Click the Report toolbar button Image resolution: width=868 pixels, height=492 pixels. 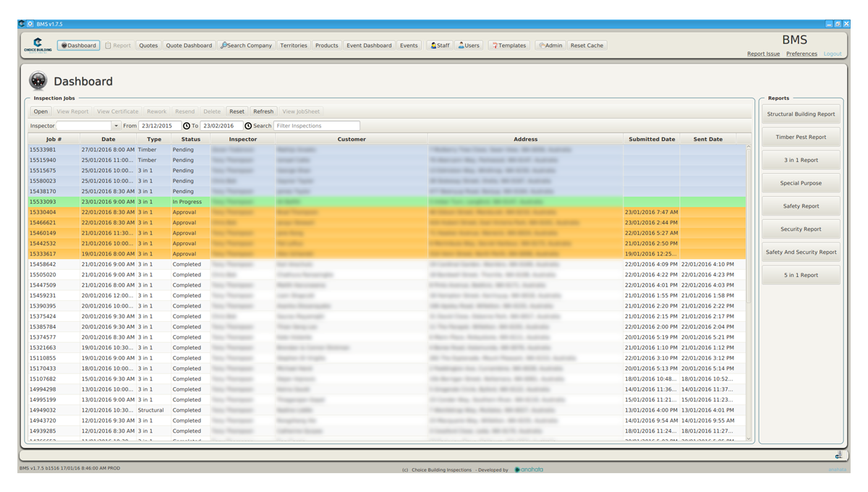coord(118,46)
